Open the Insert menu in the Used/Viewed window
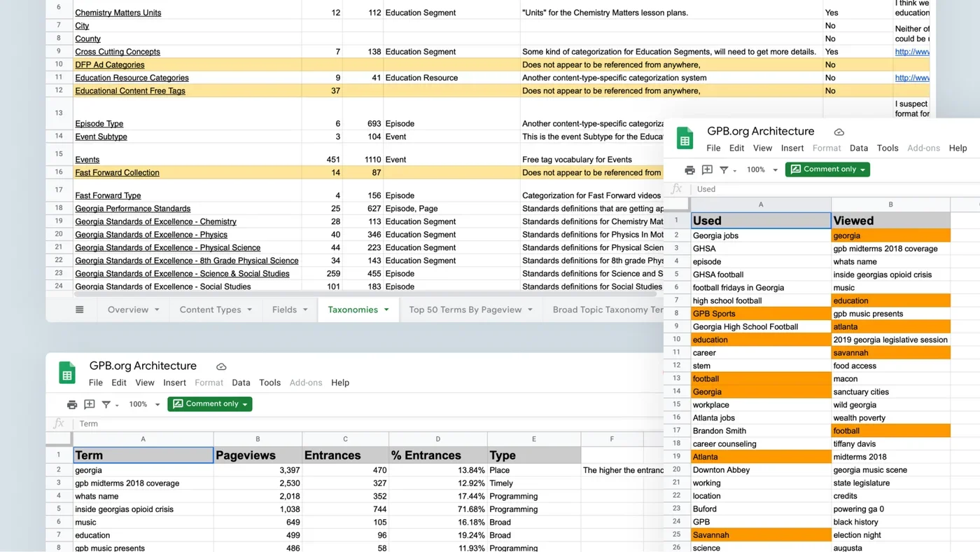The height and width of the screenshot is (552, 980). click(x=792, y=148)
